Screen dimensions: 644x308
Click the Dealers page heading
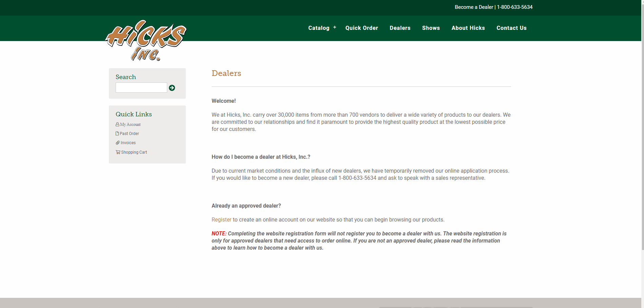226,73
